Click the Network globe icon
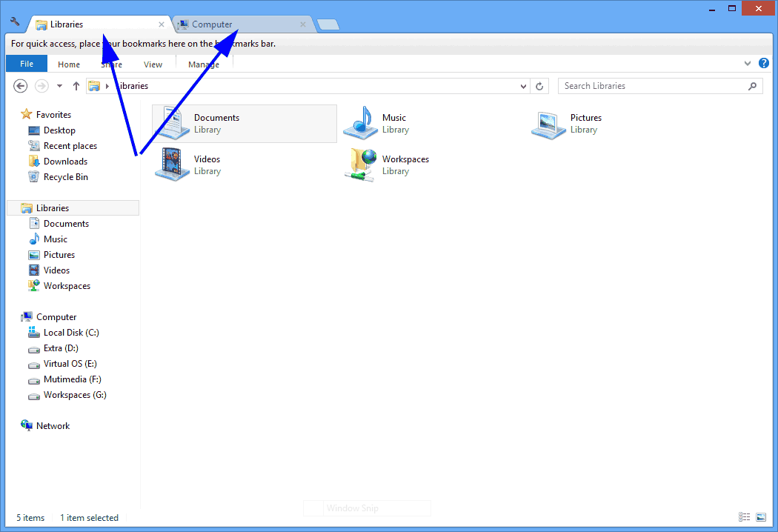 click(x=26, y=425)
